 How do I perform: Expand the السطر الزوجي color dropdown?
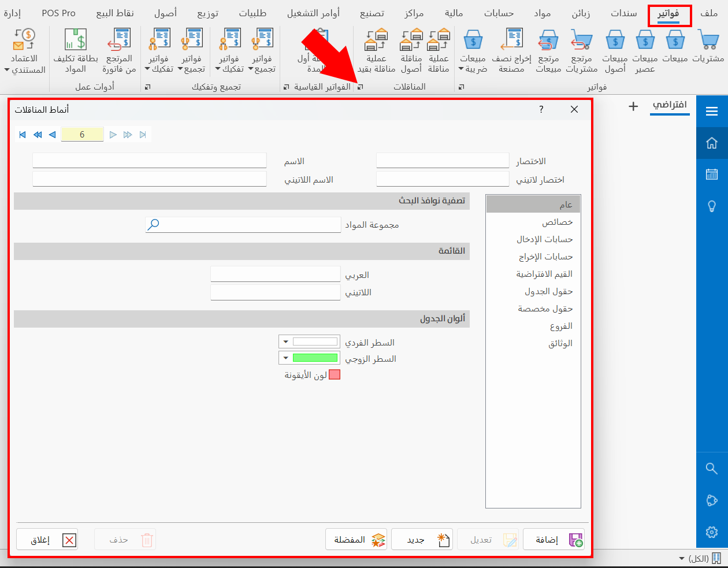click(x=285, y=358)
